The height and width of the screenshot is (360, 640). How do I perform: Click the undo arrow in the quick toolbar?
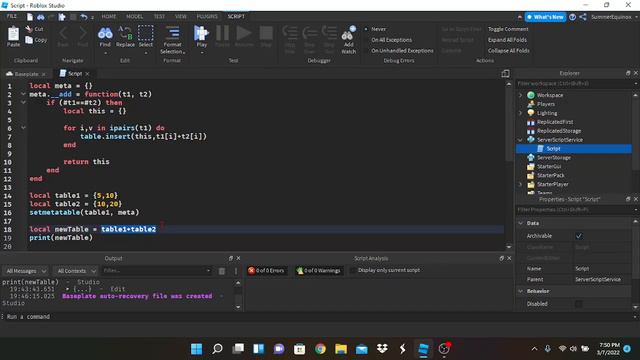[x=84, y=17]
